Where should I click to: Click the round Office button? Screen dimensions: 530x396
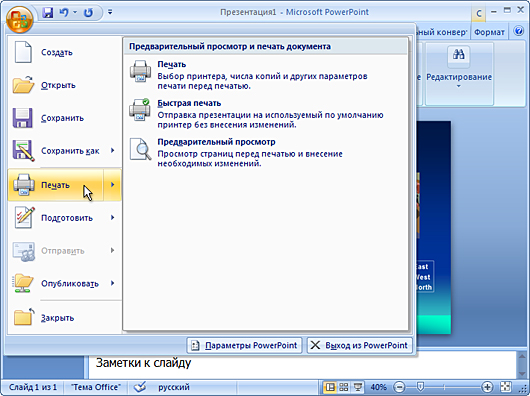point(19,20)
